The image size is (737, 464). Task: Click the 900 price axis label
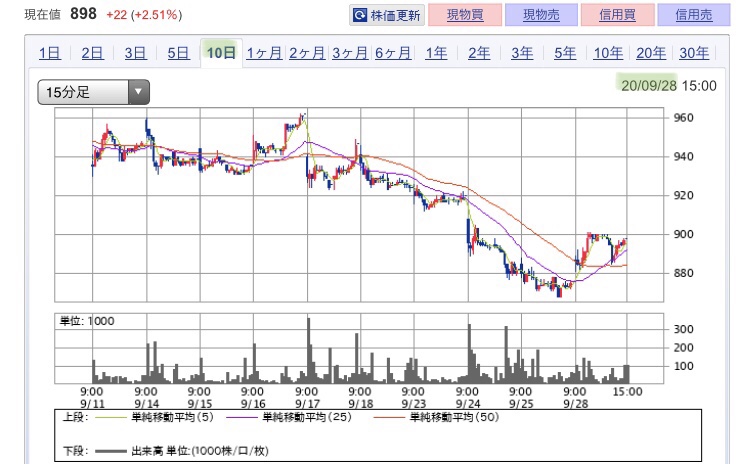click(683, 234)
